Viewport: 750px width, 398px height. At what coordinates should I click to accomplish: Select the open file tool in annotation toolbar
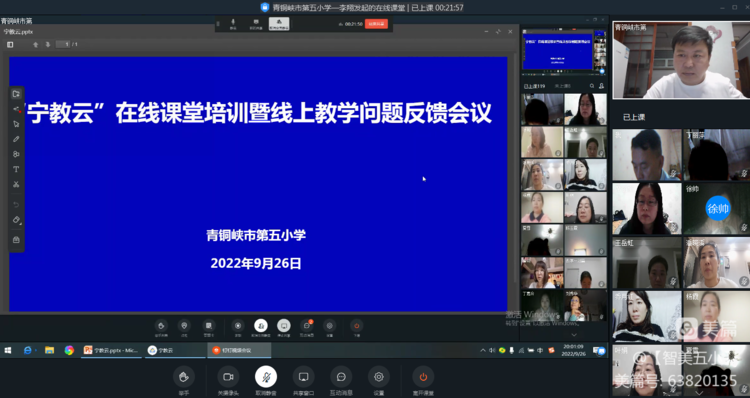click(16, 94)
